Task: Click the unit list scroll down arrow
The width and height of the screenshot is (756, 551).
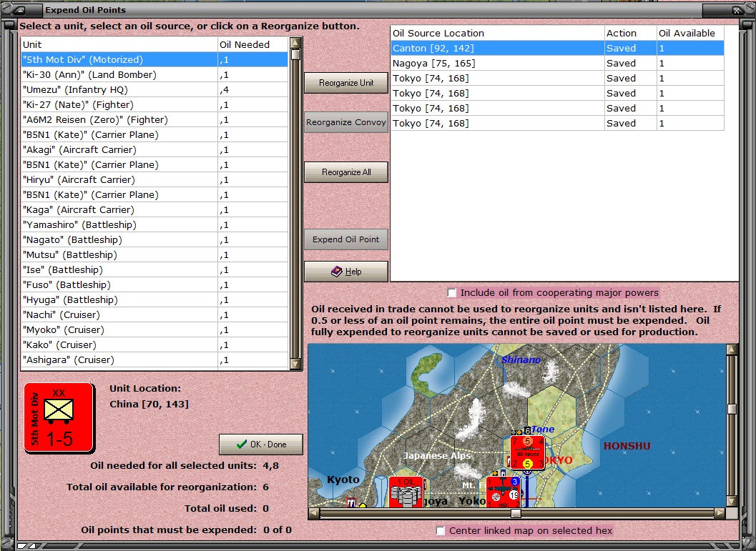Action: [x=295, y=364]
